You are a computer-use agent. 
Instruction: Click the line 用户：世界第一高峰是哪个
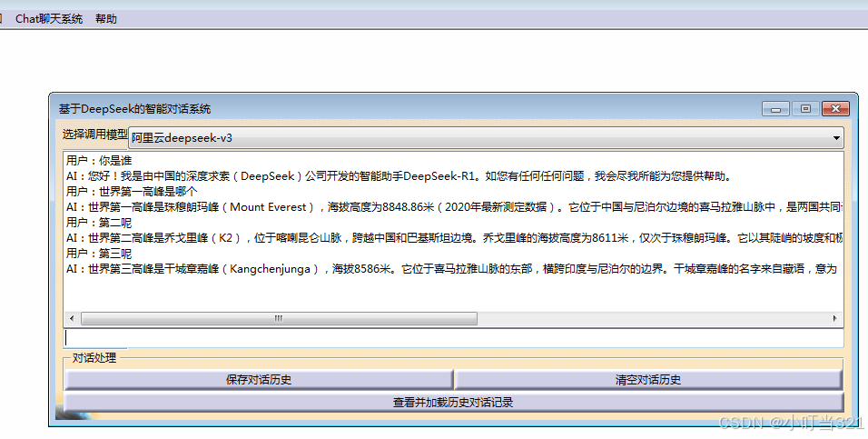pos(132,192)
